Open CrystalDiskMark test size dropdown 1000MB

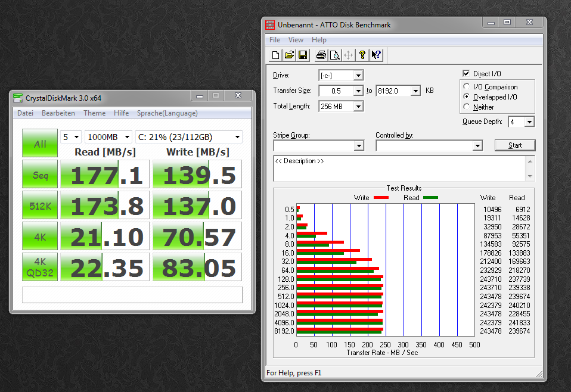coord(108,137)
